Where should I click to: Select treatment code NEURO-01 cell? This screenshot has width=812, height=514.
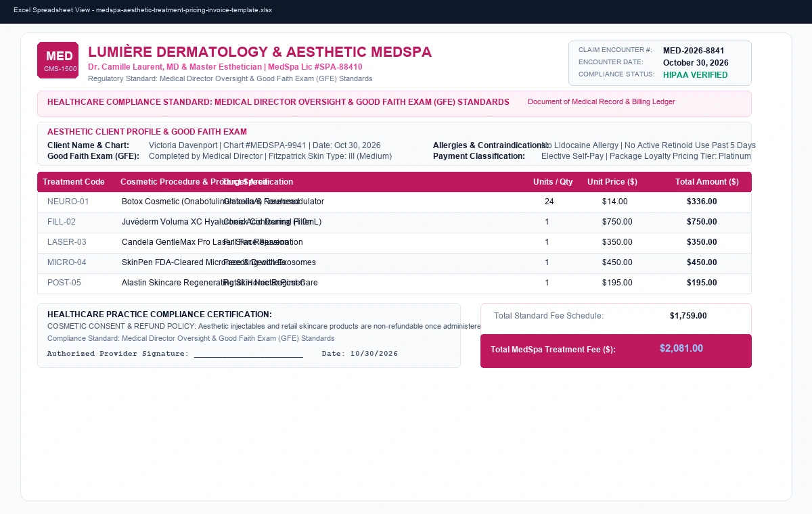click(x=68, y=202)
